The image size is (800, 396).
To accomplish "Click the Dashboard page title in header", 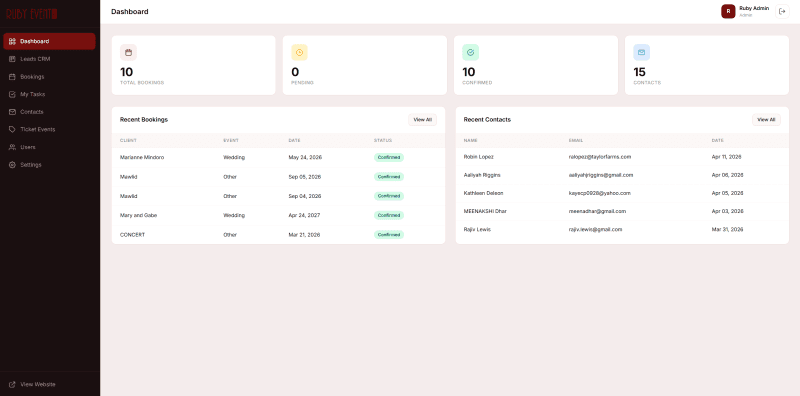I will pos(130,12).
